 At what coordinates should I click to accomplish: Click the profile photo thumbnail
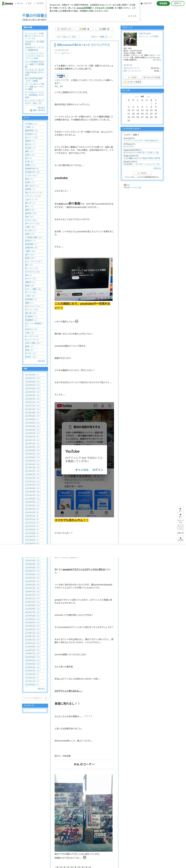pyautogui.click(x=130, y=39)
